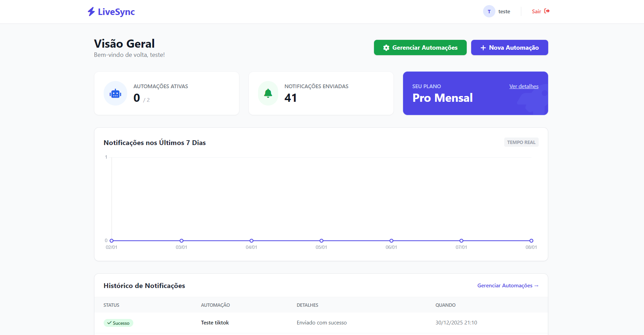Click the TEMPO REAL badge
Image resolution: width=644 pixels, height=335 pixels.
(x=521, y=142)
